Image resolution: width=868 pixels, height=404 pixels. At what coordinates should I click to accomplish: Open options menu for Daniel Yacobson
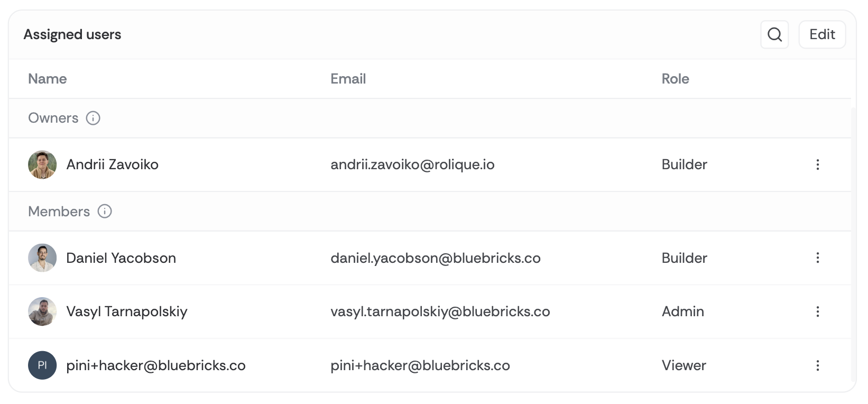(817, 258)
